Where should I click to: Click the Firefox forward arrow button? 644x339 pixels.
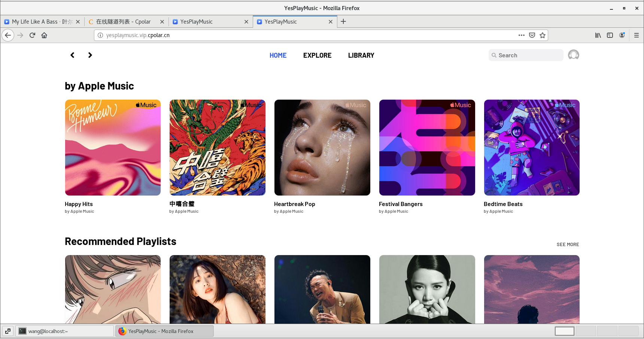click(x=20, y=35)
